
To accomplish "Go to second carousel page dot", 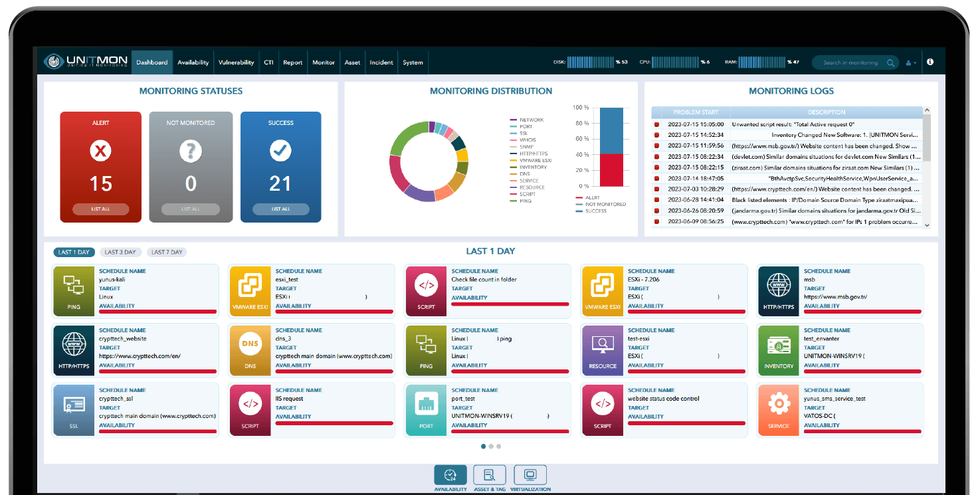I will 491,446.
